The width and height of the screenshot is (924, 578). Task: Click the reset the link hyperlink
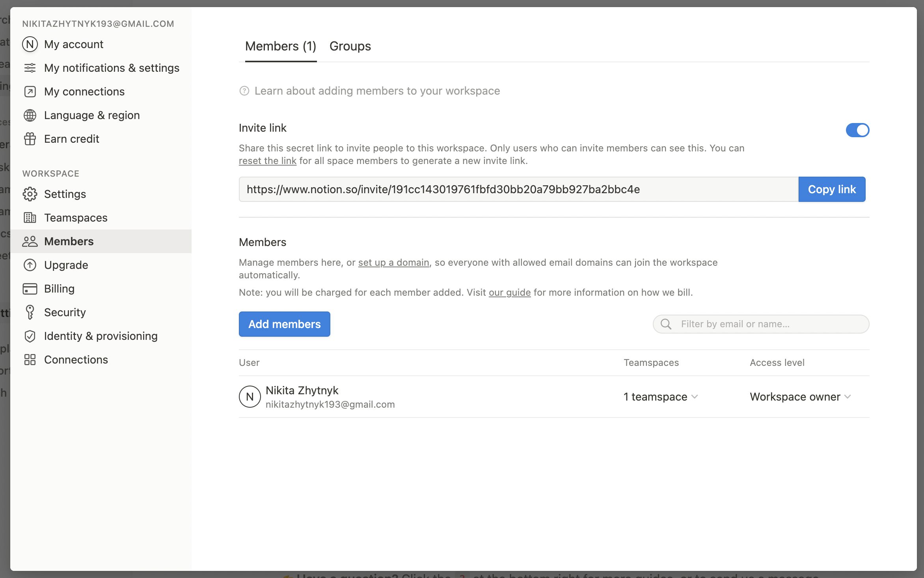(267, 161)
